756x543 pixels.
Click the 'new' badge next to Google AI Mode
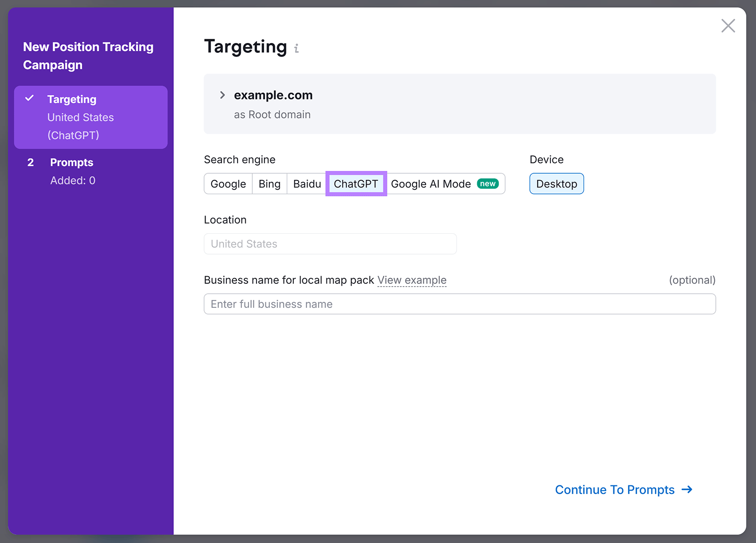click(x=487, y=183)
